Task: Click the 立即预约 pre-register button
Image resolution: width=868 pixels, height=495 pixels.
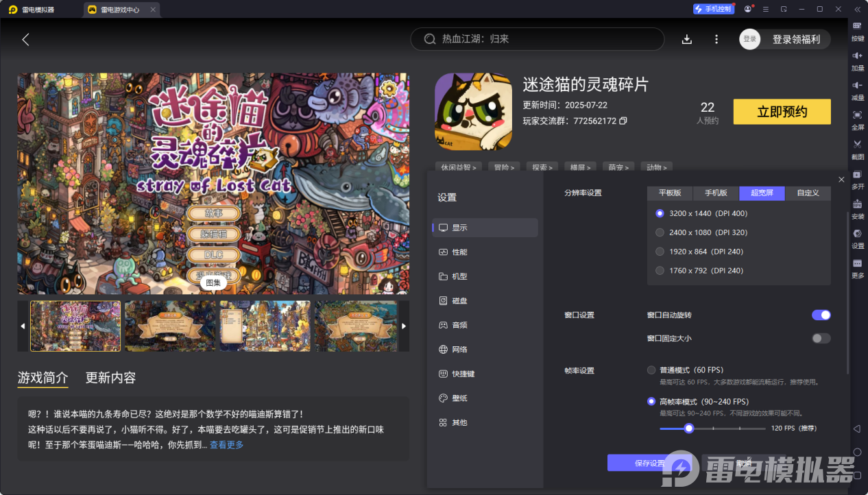Action: click(782, 111)
